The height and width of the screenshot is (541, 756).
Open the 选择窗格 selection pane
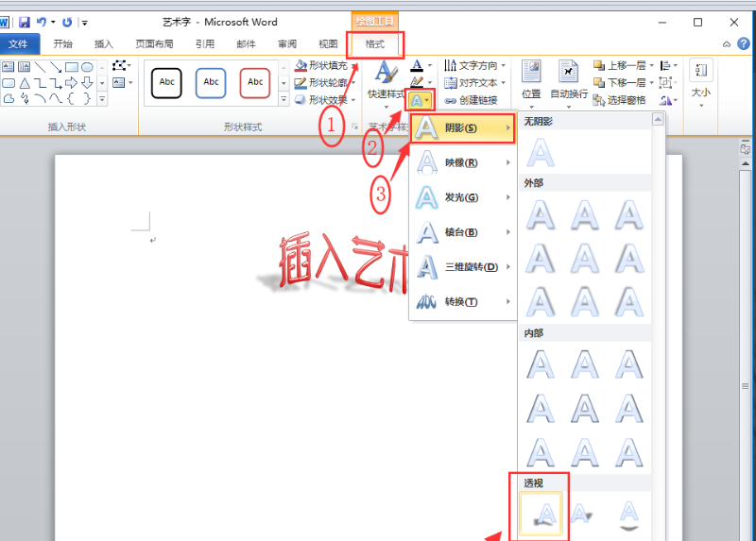620,100
